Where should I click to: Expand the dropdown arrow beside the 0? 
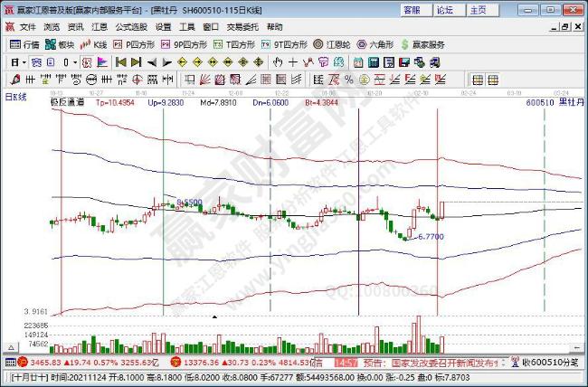[x=75, y=62]
